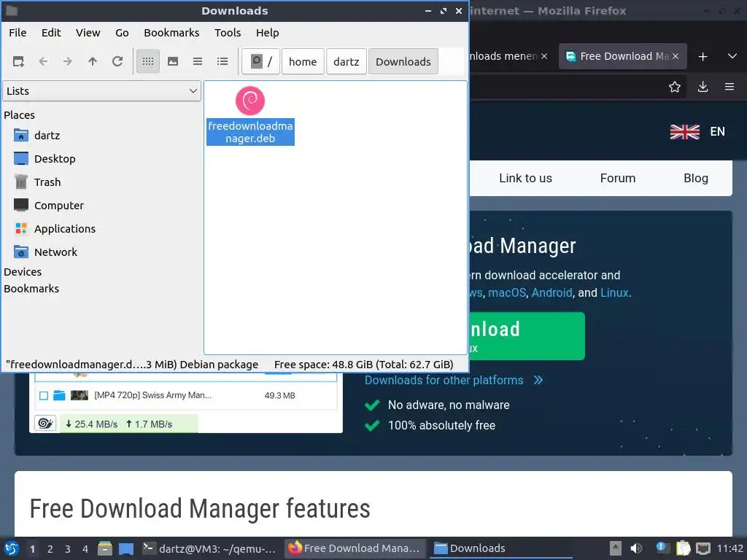
Task: Bookmark this page with star icon
Action: coord(675,87)
